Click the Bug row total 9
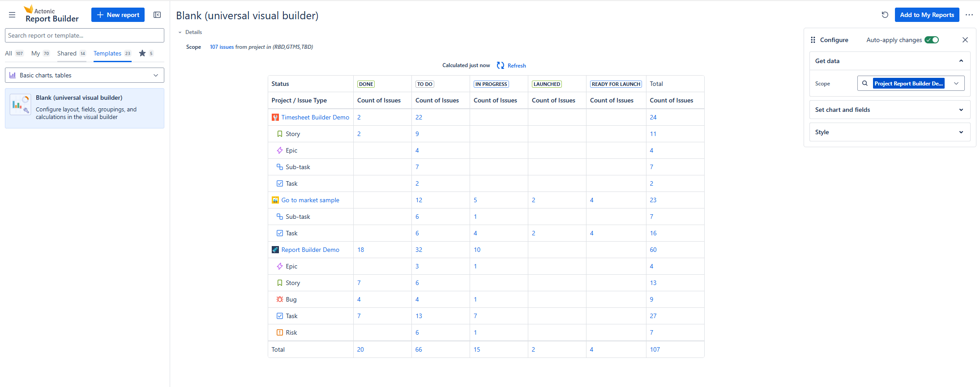Viewport: 980px width, 387px height. coord(651,299)
